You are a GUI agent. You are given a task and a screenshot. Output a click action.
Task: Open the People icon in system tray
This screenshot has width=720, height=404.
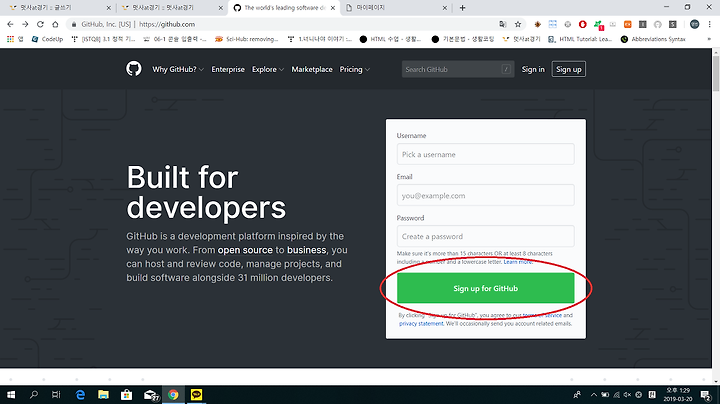pyautogui.click(x=577, y=395)
